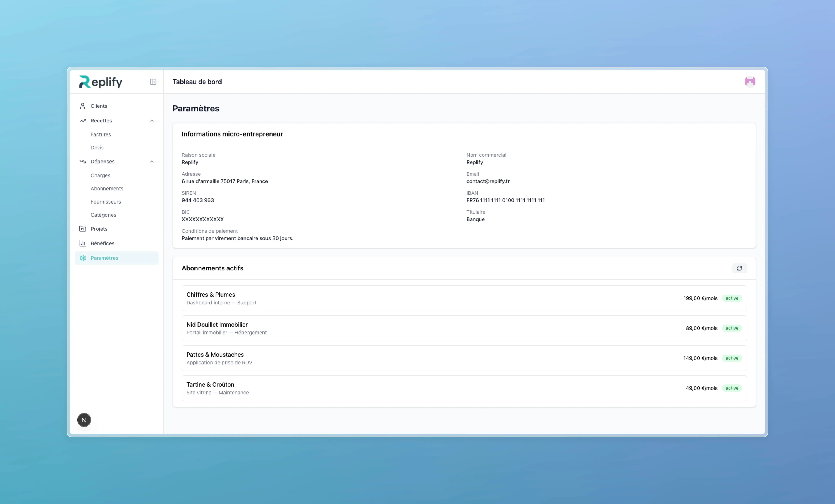Open the Abonnements page link

107,188
